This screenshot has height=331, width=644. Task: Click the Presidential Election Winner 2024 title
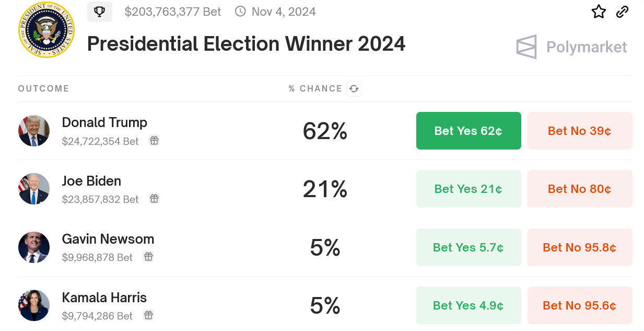(x=246, y=44)
